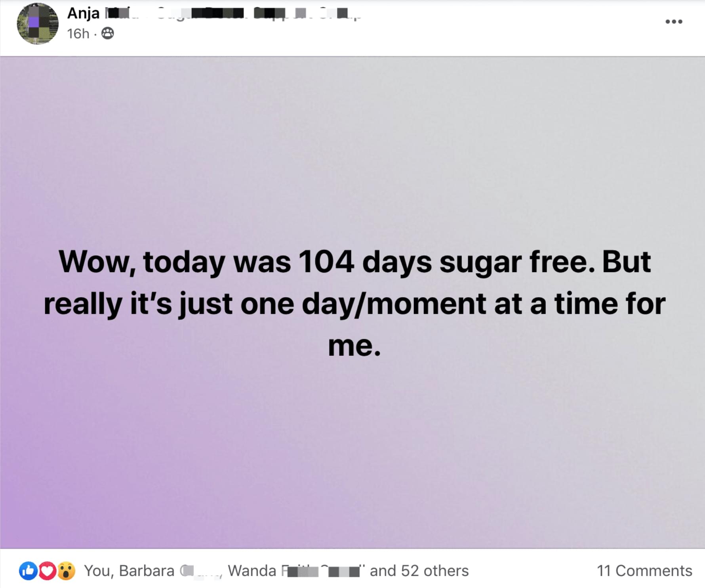The height and width of the screenshot is (588, 705).
Task: Click the red heart Love reaction icon
Action: pos(47,571)
